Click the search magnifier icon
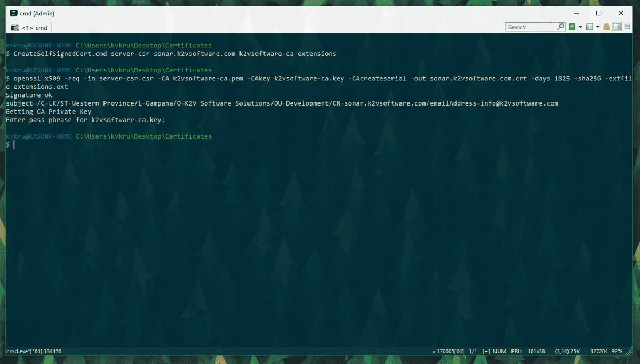The width and height of the screenshot is (640, 364). pyautogui.click(x=561, y=26)
